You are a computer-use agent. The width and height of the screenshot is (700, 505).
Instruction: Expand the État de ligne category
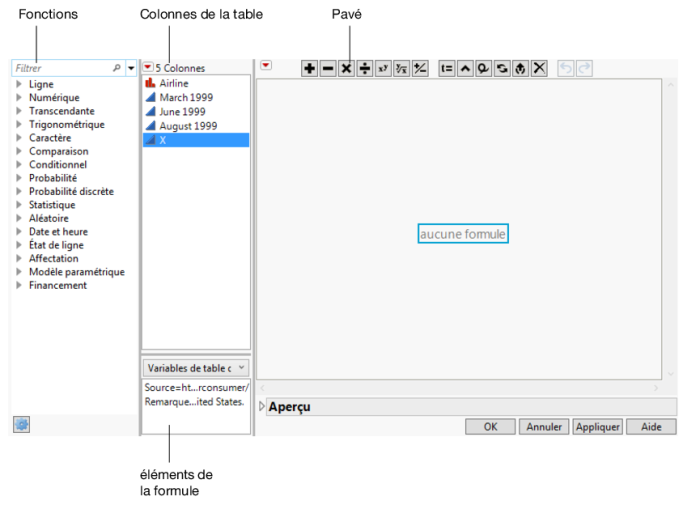click(x=19, y=245)
